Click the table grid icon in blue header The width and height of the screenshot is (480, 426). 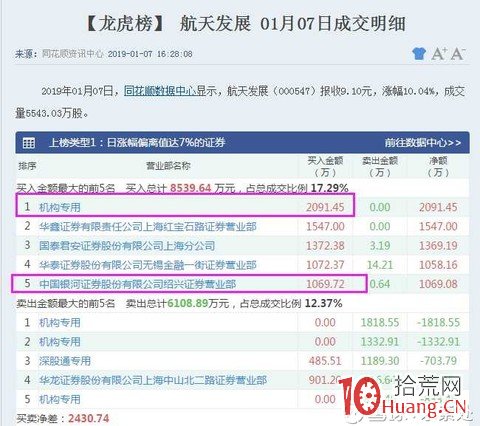29,143
